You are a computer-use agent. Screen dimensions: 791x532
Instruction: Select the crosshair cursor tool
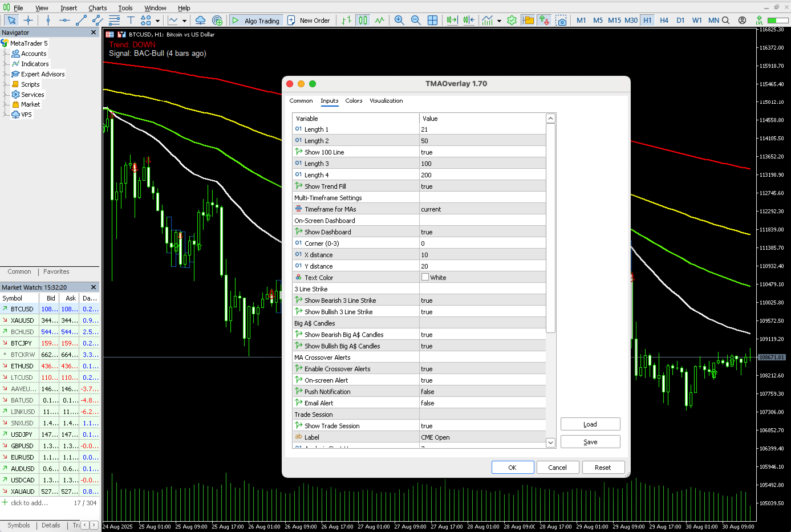click(x=28, y=21)
